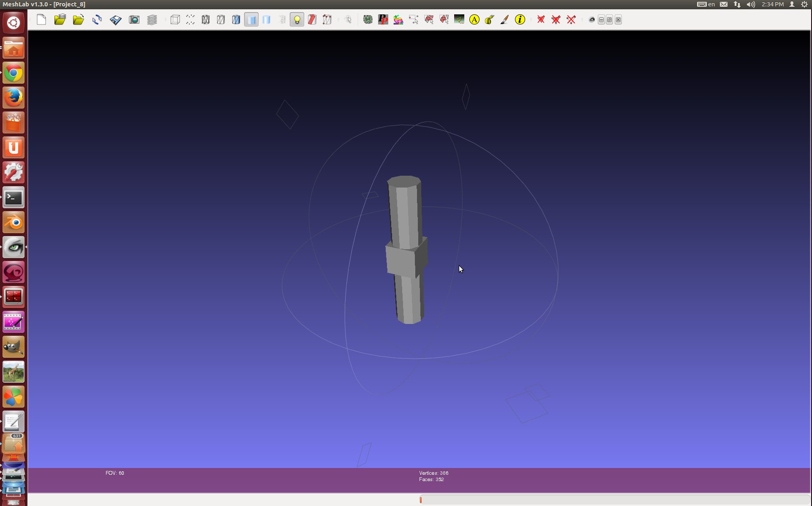Open System Settings wrench-gear icon
Image resolution: width=812 pixels, height=506 pixels.
[x=14, y=173]
